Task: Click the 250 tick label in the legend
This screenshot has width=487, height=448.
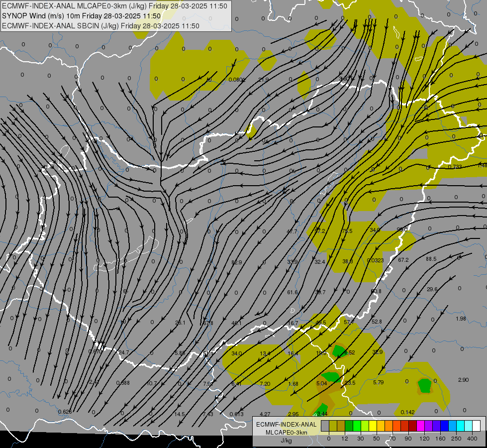Action: click(456, 439)
